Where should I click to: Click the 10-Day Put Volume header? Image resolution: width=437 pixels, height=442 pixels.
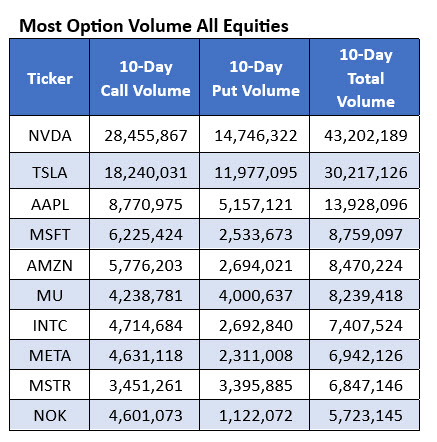(x=255, y=78)
